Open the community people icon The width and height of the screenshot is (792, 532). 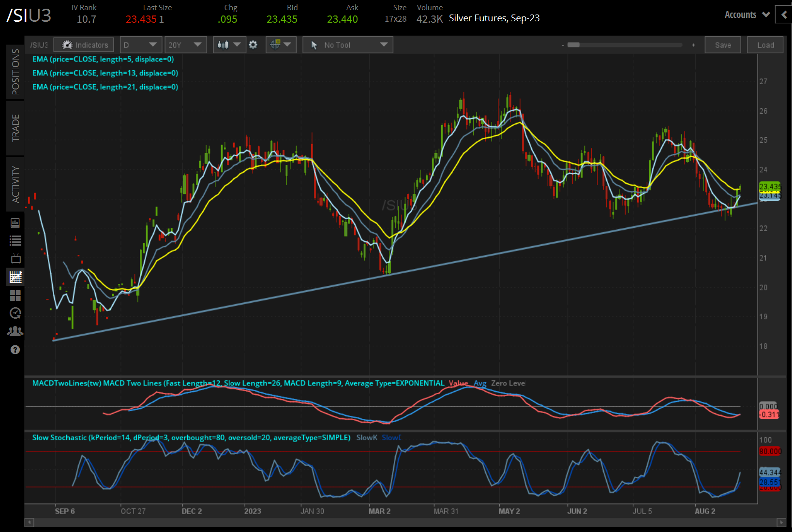pyautogui.click(x=15, y=331)
